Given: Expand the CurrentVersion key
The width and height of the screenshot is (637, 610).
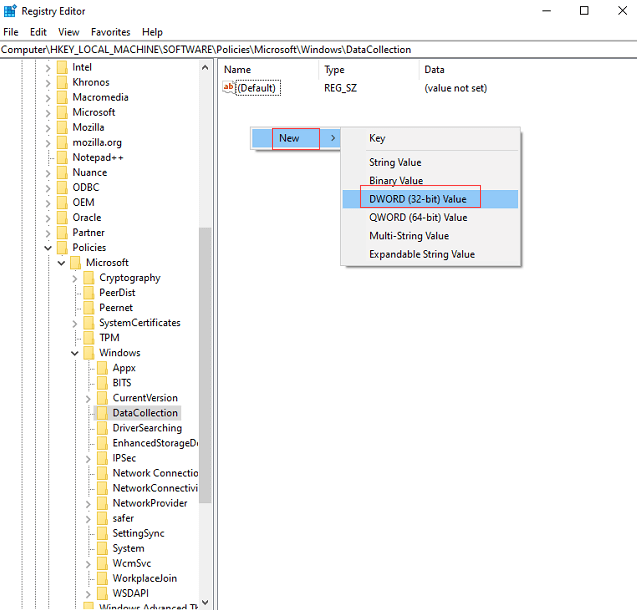Looking at the screenshot, I should [x=88, y=398].
